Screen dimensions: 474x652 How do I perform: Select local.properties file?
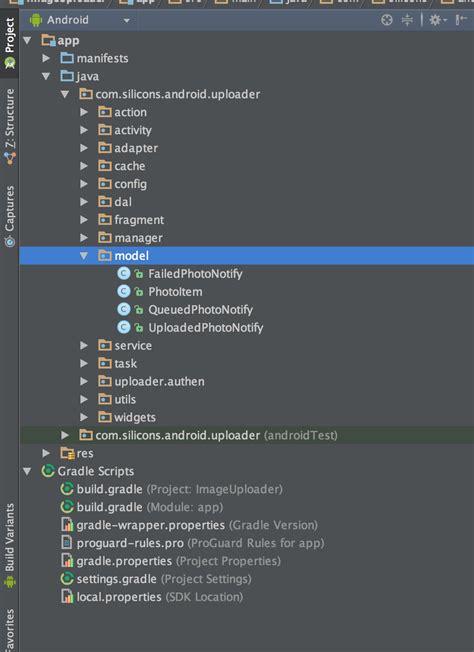160,597
